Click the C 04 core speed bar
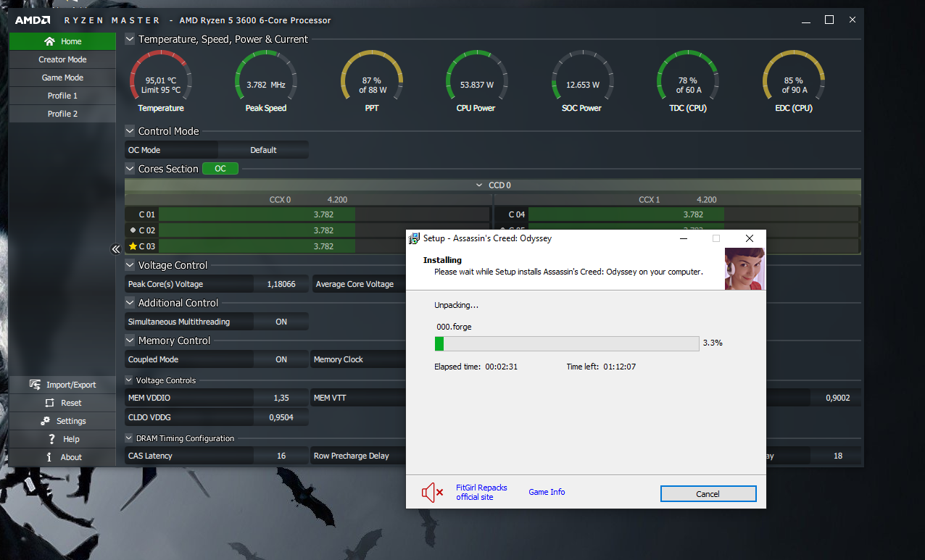The height and width of the screenshot is (560, 925). [x=693, y=214]
